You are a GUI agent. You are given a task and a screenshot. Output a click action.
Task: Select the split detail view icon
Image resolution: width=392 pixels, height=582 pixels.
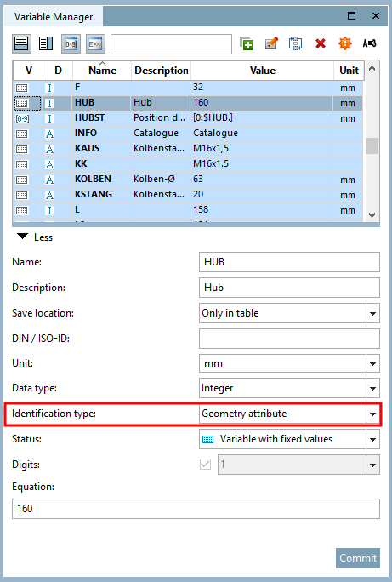(46, 43)
